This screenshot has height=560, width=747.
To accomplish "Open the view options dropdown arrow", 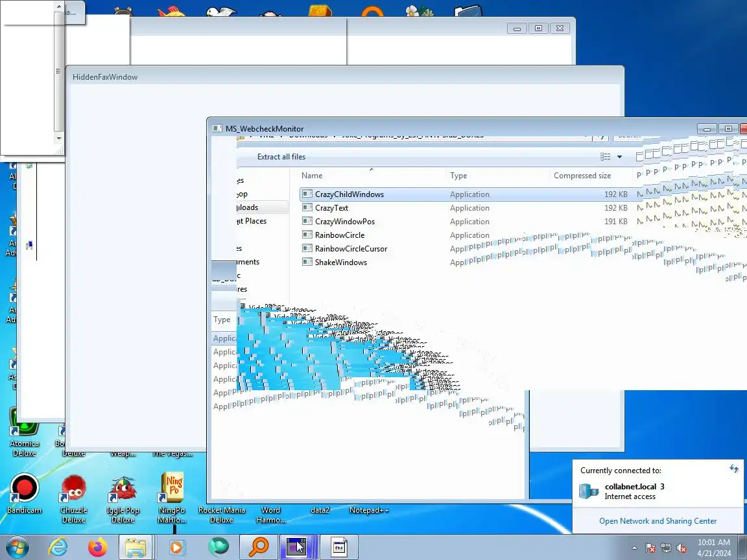I will point(619,157).
